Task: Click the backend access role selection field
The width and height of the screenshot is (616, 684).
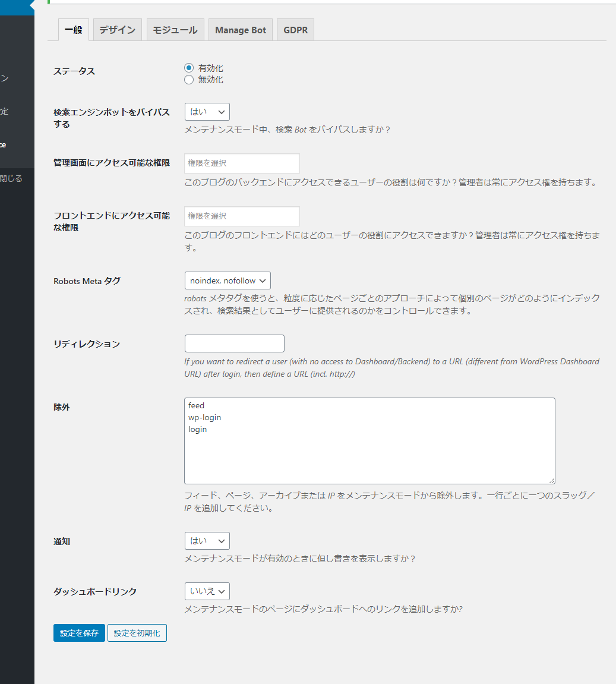Action: click(x=242, y=163)
